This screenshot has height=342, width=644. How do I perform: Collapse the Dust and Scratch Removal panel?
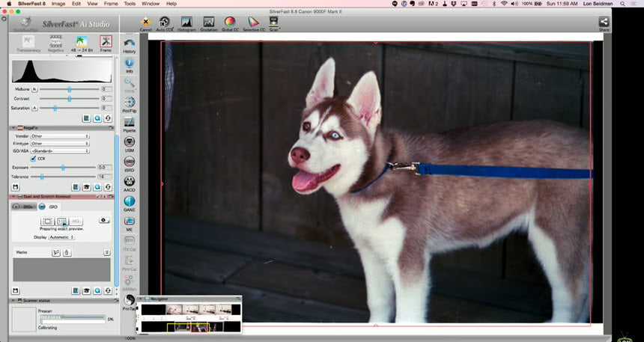coord(13,197)
